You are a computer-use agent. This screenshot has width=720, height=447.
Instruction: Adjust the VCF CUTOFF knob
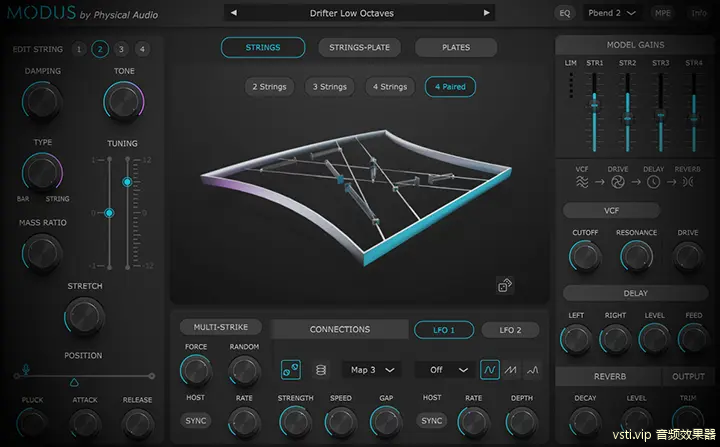585,256
